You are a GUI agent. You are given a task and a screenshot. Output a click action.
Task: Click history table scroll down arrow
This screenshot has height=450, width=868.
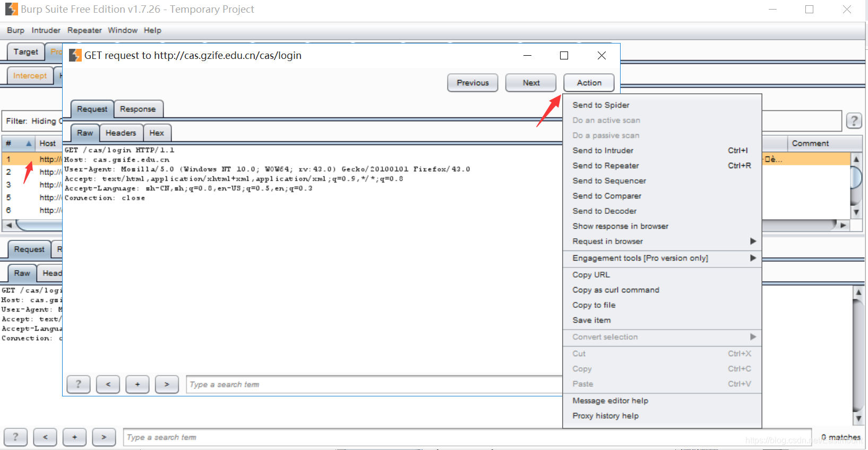(856, 212)
